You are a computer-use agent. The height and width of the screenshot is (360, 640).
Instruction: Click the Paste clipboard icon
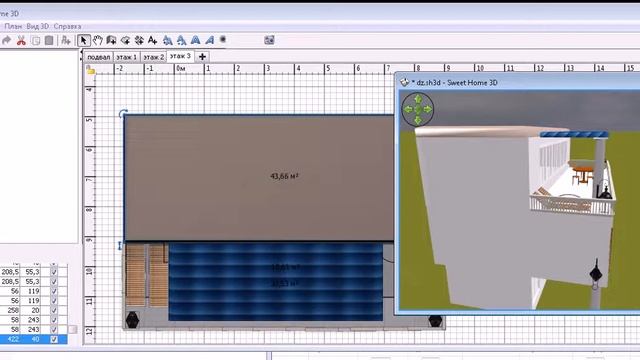coord(49,40)
